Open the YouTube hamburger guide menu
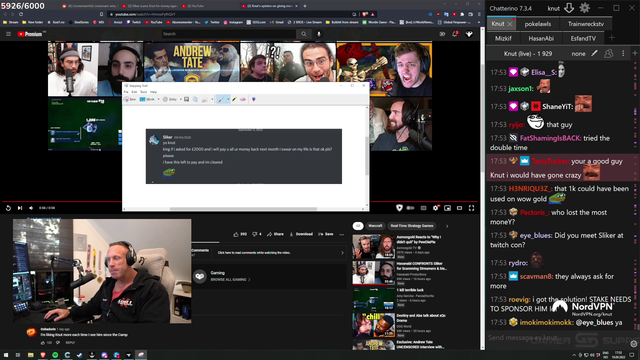Screen dimensions: 640x360 tap(8, 34)
